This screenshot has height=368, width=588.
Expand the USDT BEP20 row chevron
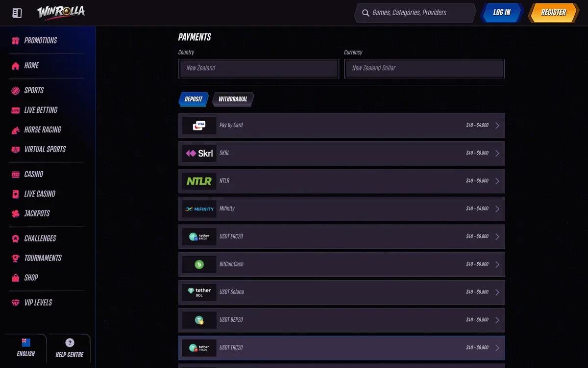[x=497, y=320]
